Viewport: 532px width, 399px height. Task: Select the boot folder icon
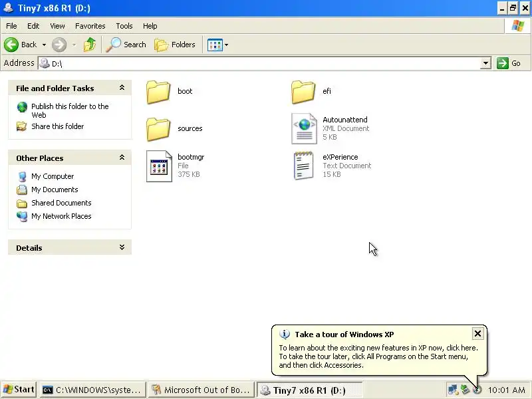[x=158, y=92]
